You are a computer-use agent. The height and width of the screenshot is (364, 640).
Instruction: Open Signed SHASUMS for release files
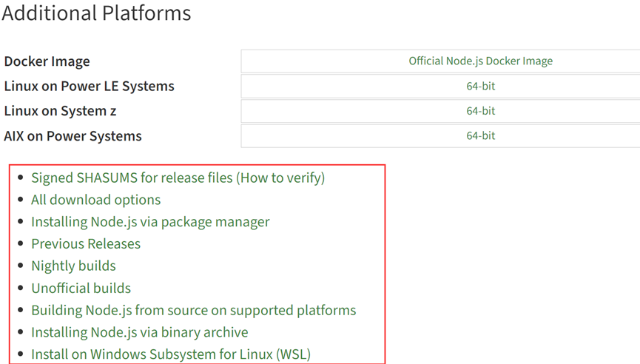(x=132, y=178)
